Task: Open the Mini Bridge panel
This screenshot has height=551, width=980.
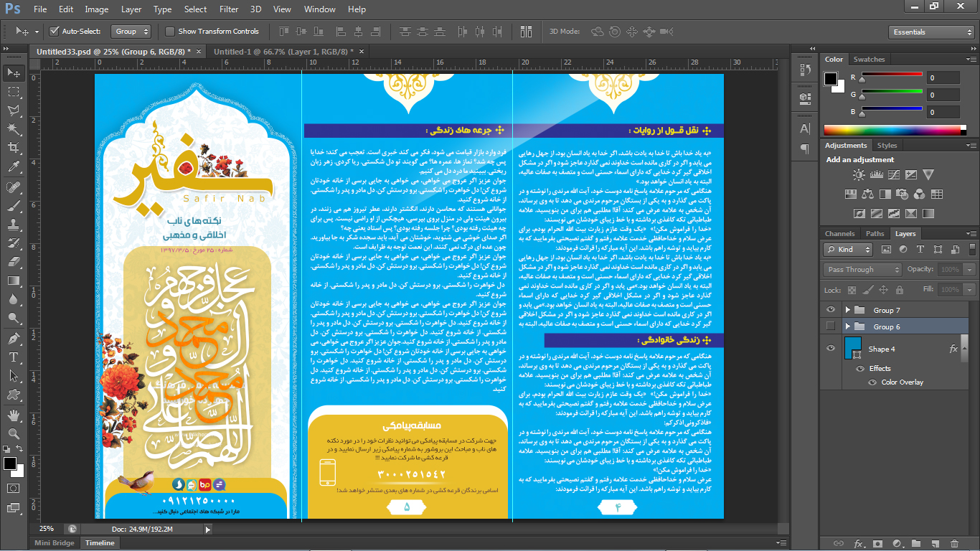Action: click(55, 543)
